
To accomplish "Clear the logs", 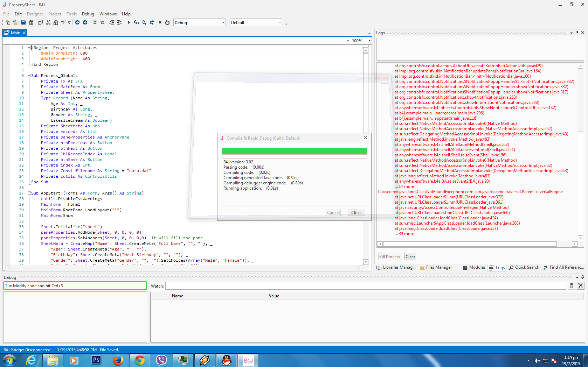I will click(x=410, y=257).
